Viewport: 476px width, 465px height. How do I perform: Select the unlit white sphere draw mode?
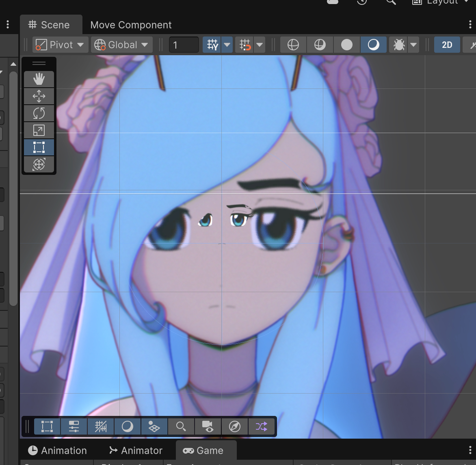click(347, 45)
